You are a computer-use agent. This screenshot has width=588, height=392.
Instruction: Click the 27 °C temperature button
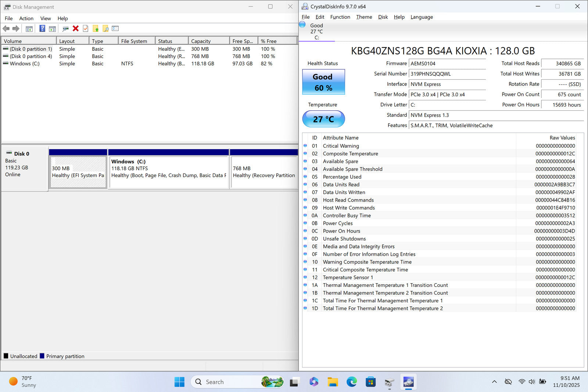323,119
